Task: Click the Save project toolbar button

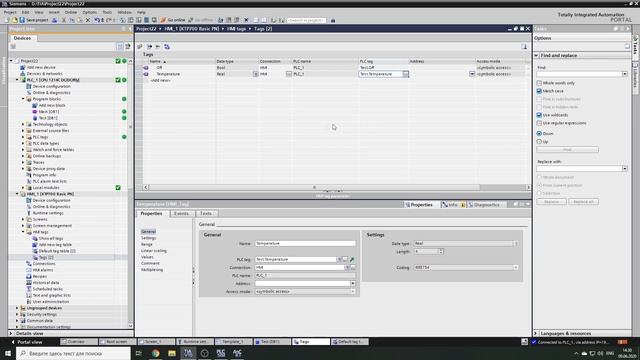Action: coord(34,20)
